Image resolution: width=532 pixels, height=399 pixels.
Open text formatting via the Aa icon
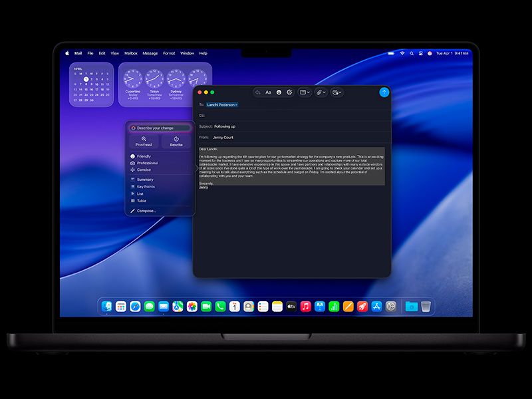click(x=268, y=92)
